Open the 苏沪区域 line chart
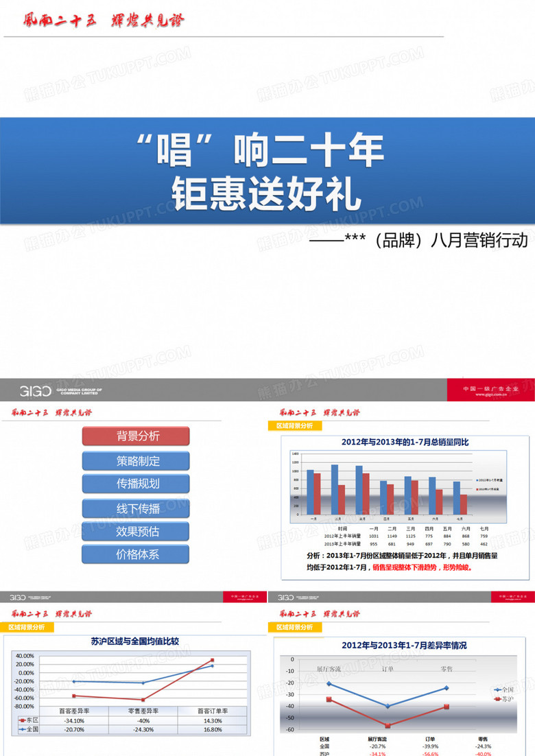Viewport: 535px width, 756px height. (x=130, y=694)
